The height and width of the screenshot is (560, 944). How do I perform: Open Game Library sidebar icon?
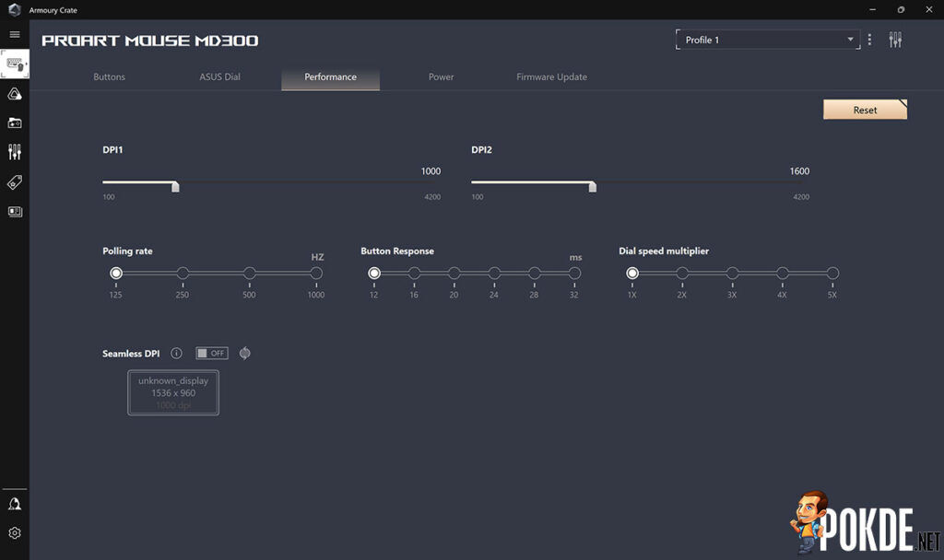tap(15, 122)
